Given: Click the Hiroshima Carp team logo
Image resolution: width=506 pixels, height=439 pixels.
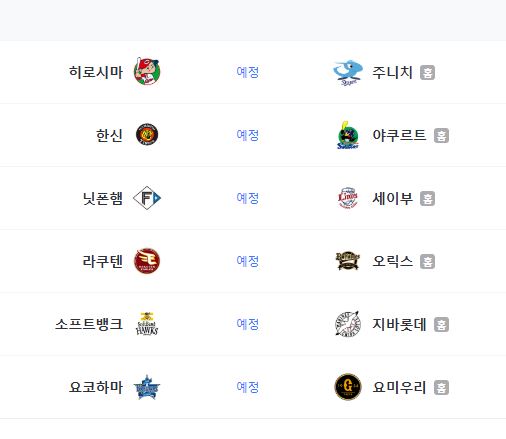Looking at the screenshot, I should click(x=147, y=71).
